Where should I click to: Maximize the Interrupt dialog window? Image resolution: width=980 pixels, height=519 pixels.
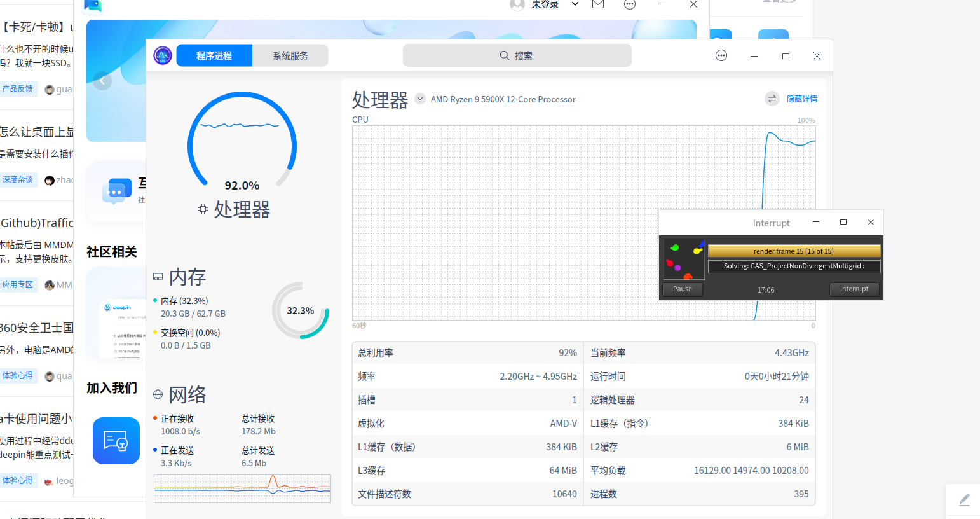click(x=843, y=222)
